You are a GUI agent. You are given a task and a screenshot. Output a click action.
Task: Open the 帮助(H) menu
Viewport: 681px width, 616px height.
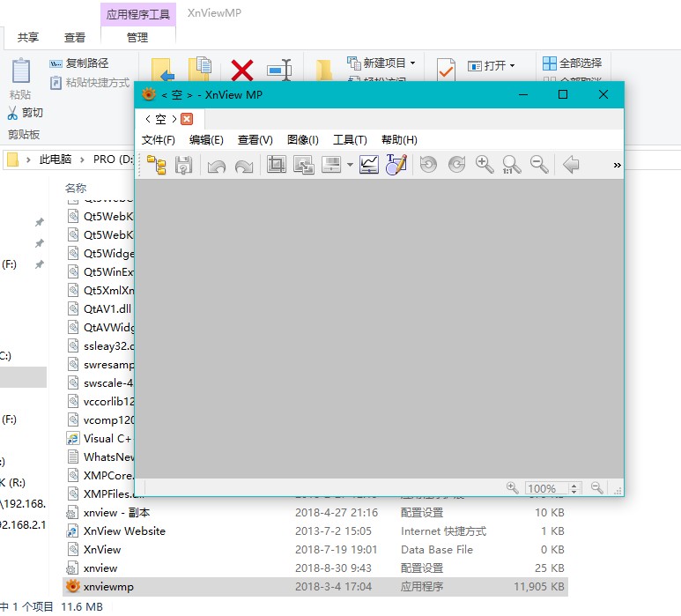pos(399,140)
